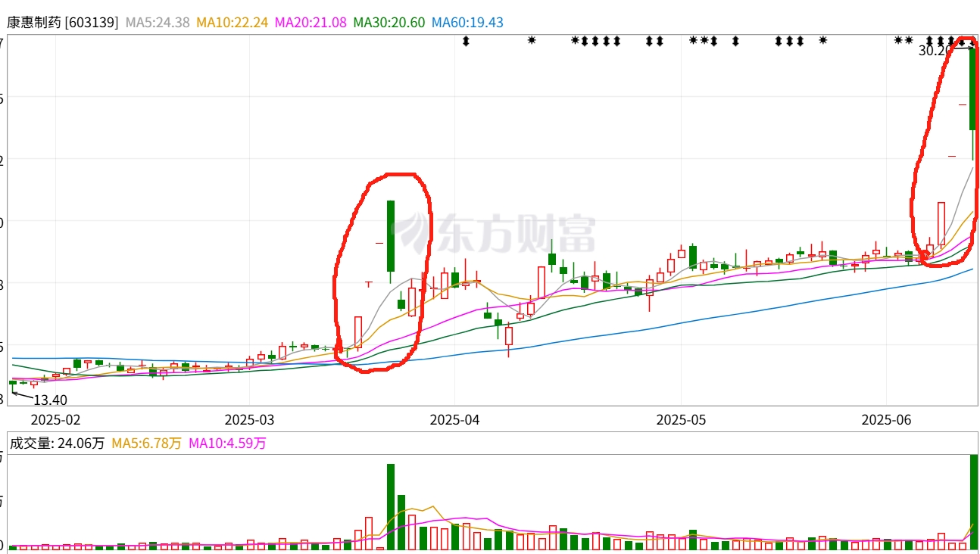This screenshot has height=554, width=980.
Task: Select the MA60:19.43 indicator label
Action: point(467,22)
